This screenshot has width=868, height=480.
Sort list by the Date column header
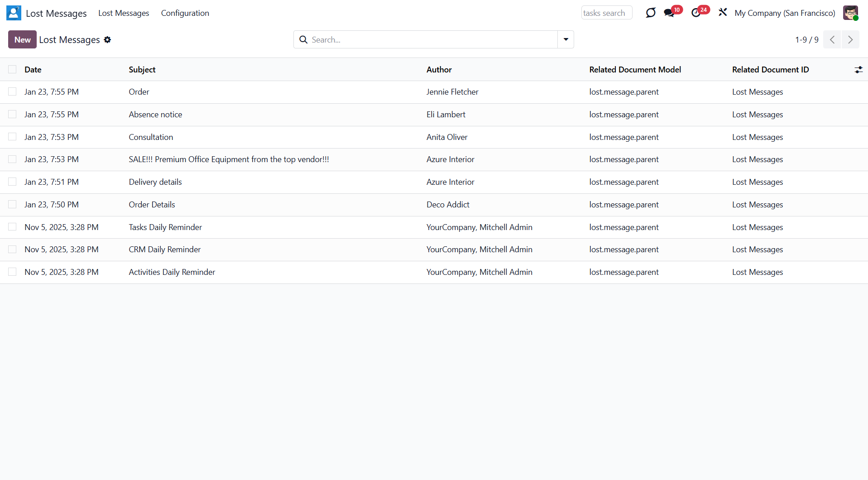coord(33,70)
